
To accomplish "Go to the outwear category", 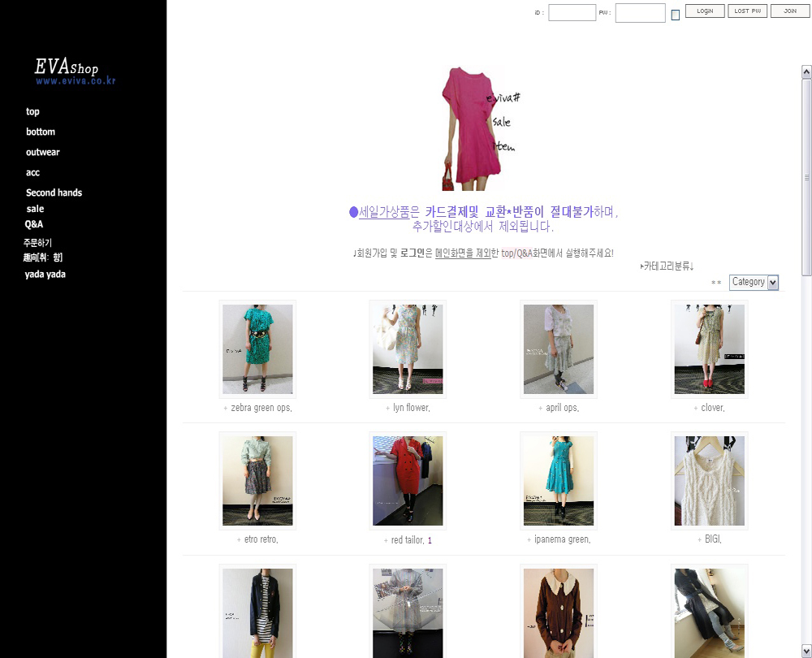I will pyautogui.click(x=42, y=152).
